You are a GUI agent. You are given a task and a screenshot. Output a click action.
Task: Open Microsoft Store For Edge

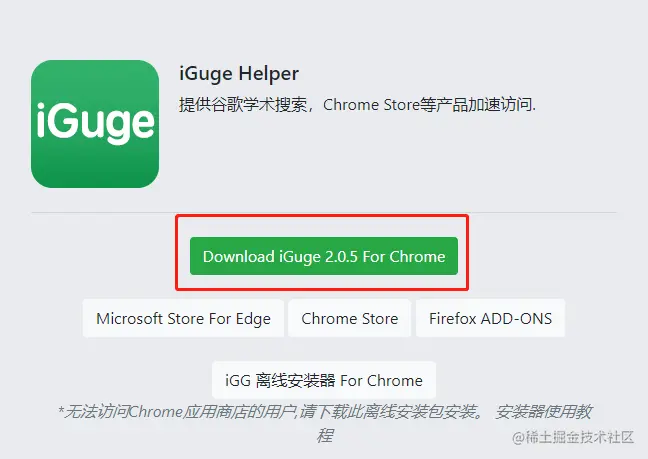(183, 319)
